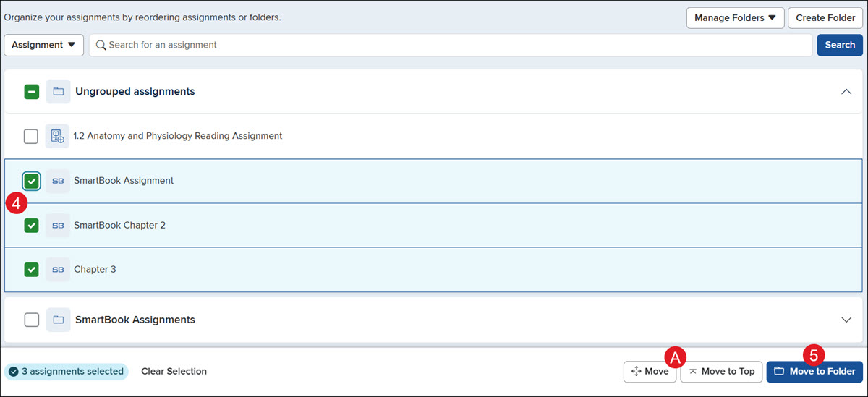
Task: Uncheck the SmartBook Chapter 2 checkbox
Action: pyautogui.click(x=31, y=225)
